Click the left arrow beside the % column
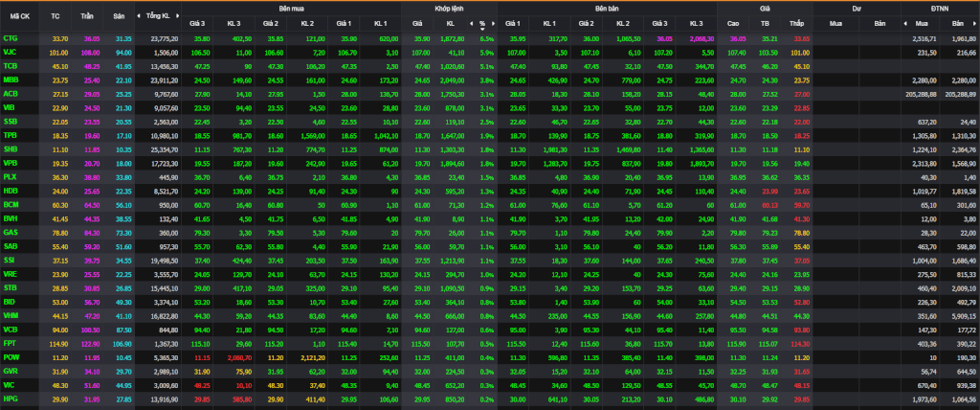 coord(472,24)
